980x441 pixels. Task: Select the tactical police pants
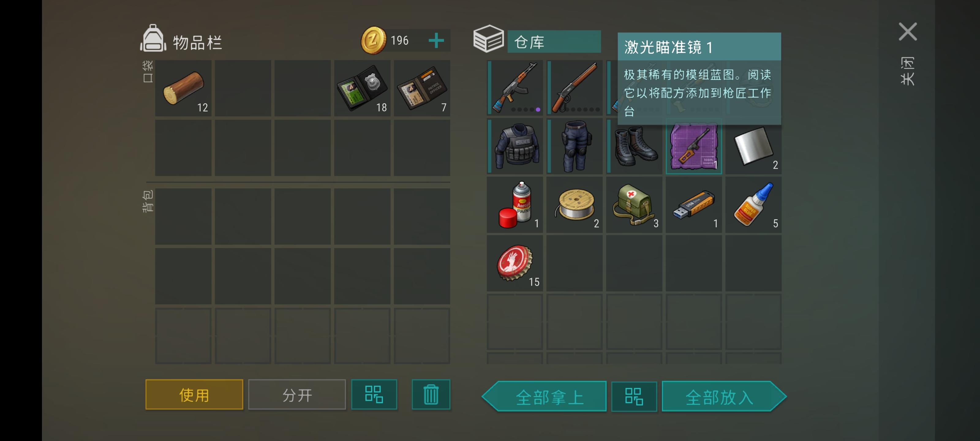coord(575,146)
